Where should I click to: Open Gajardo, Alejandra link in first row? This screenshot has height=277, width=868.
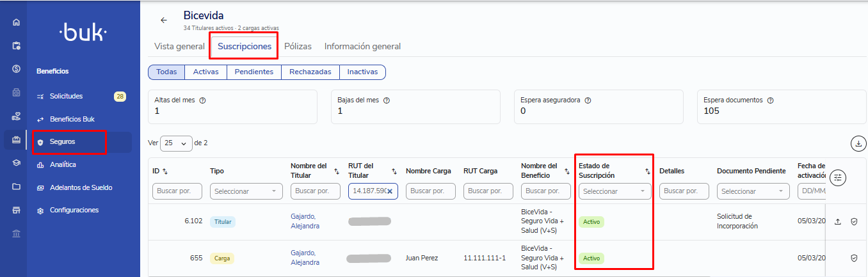pyautogui.click(x=305, y=221)
